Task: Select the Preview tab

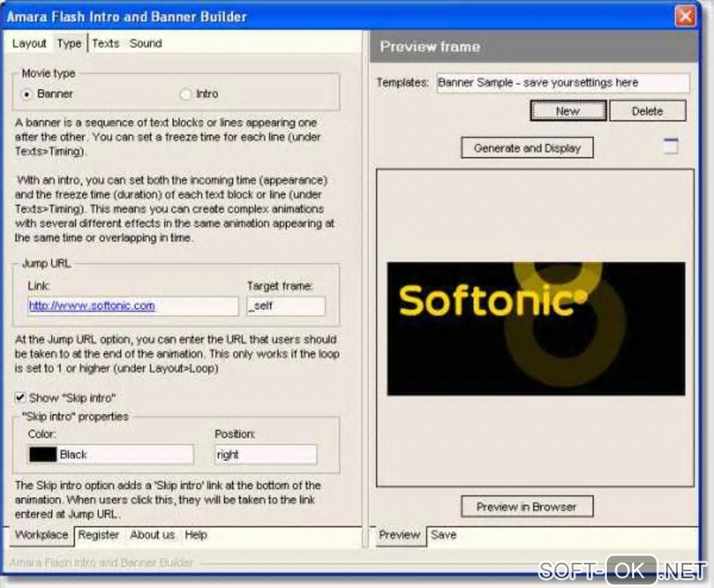Action: tap(399, 535)
